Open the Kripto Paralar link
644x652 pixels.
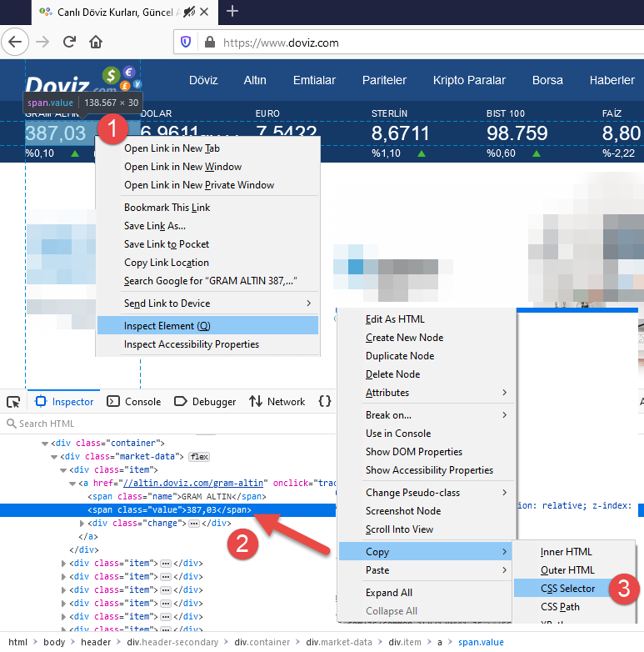click(x=469, y=80)
